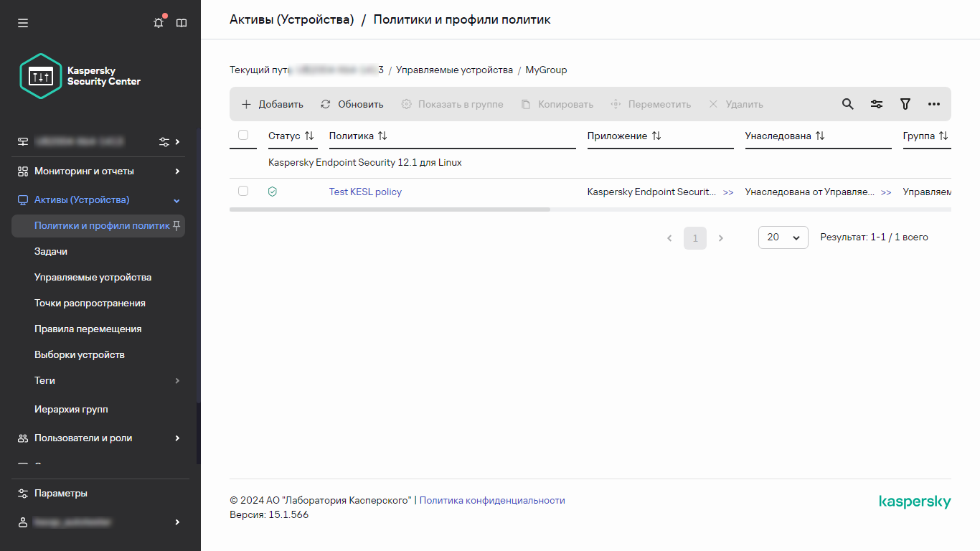This screenshot has width=980, height=551.
Task: Click the Удалить button
Action: pos(735,104)
